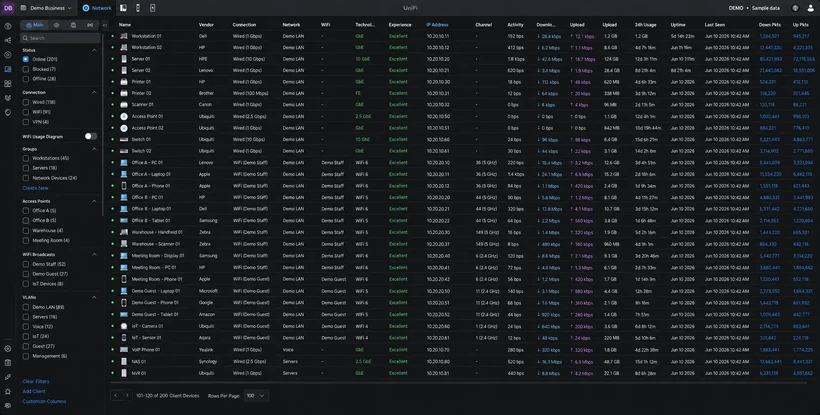Open the UniFi Devices target icon in sidebar
The image size is (820, 415).
(x=8, y=54)
